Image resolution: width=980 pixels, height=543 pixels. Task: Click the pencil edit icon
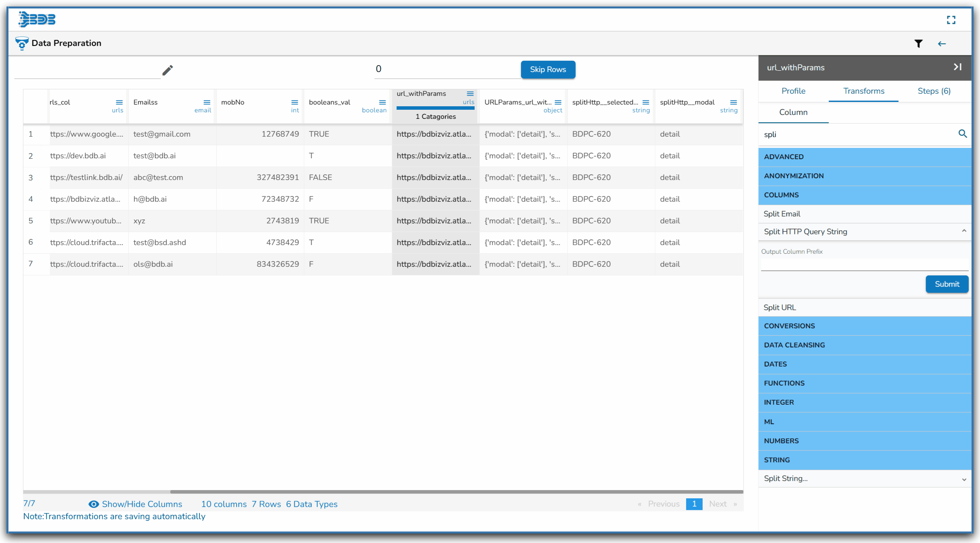(167, 70)
